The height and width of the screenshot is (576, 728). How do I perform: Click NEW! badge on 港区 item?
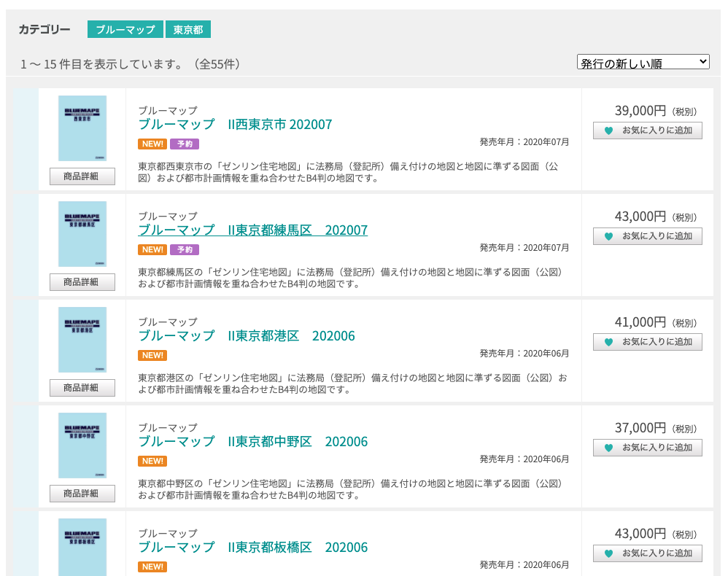pos(152,356)
